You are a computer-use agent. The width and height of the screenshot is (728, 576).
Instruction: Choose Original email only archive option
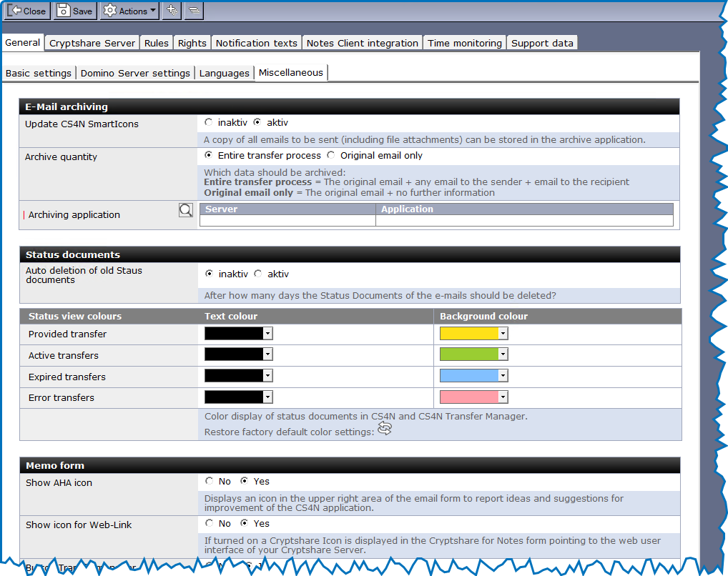click(331, 155)
